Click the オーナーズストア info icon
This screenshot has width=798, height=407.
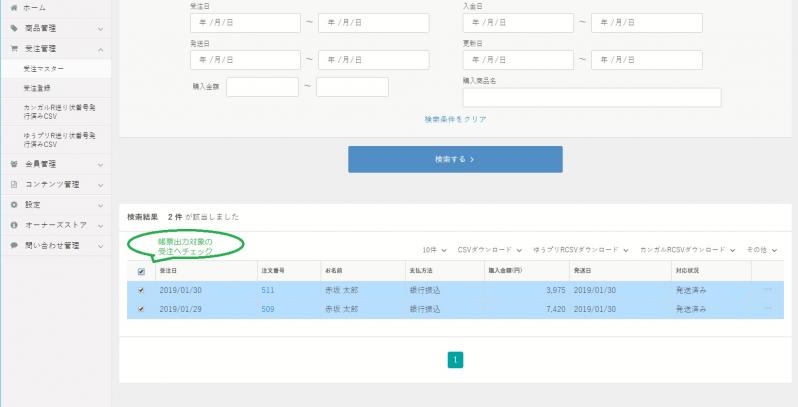tap(14, 225)
